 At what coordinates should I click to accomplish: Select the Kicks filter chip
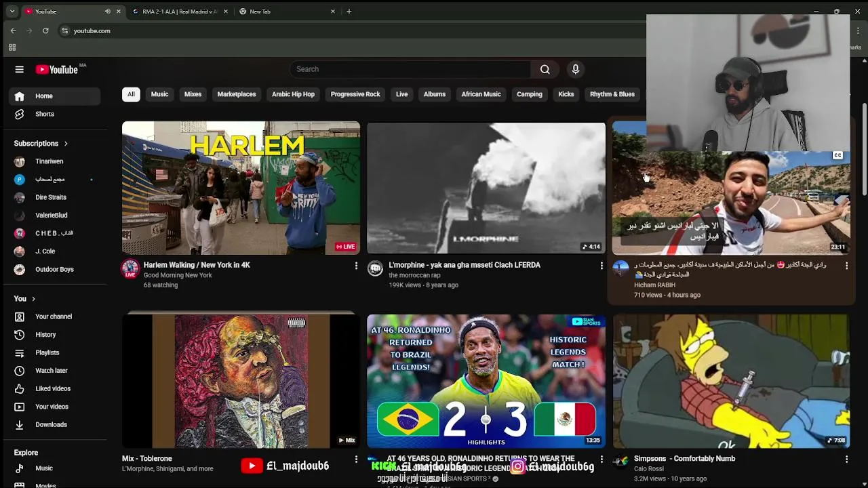(566, 94)
